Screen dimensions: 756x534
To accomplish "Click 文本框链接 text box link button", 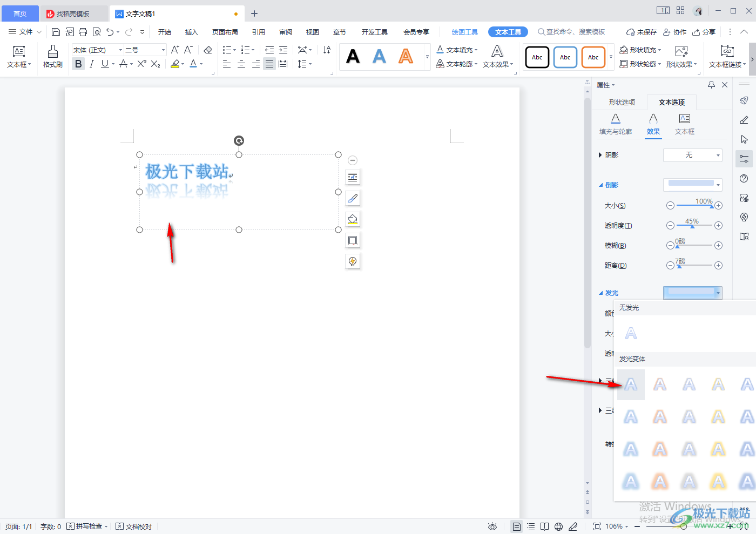I will (727, 57).
